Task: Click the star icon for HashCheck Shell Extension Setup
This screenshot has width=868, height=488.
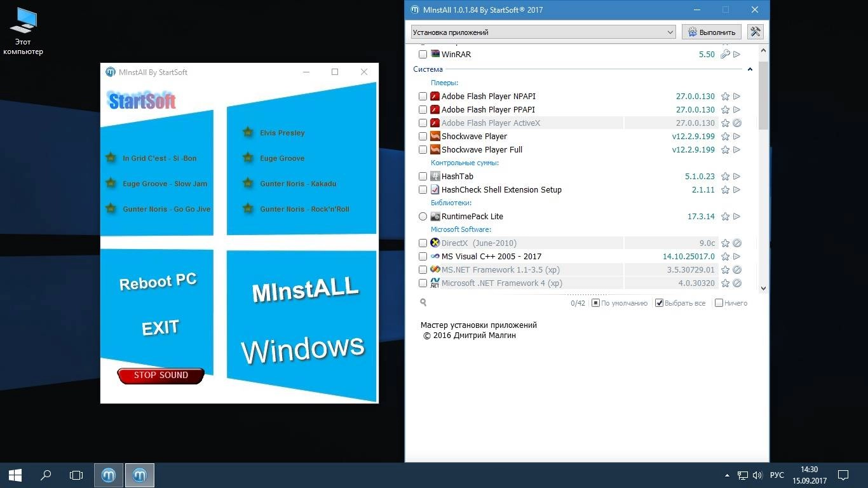Action: [x=725, y=190]
